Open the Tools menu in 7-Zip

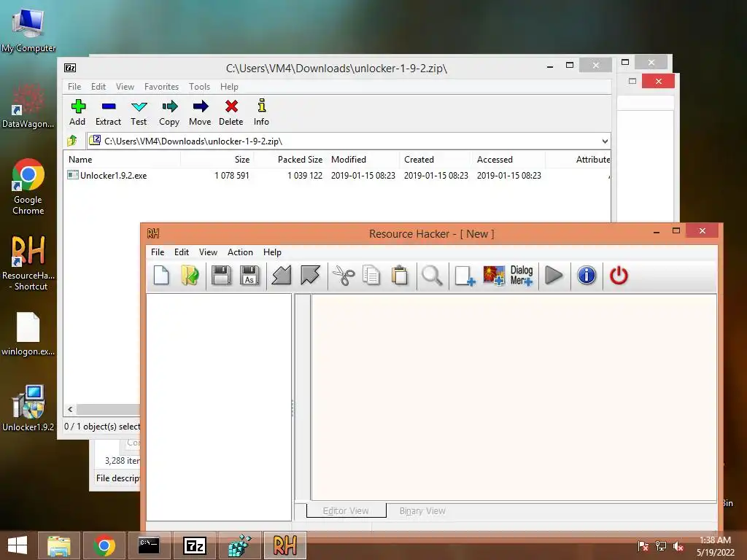pos(199,87)
